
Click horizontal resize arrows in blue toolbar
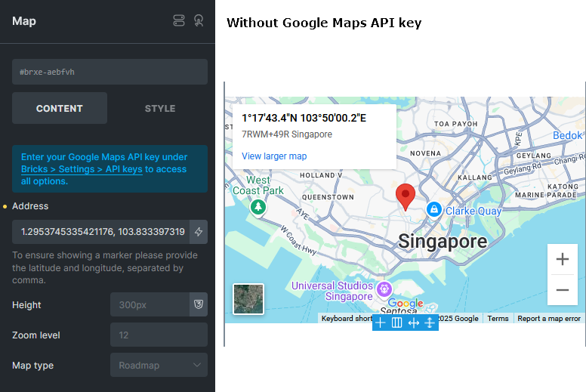click(414, 323)
